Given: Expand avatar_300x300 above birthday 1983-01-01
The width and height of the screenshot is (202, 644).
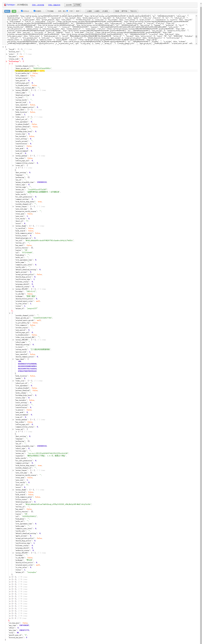Looking at the screenshot, I should pos(13,289).
